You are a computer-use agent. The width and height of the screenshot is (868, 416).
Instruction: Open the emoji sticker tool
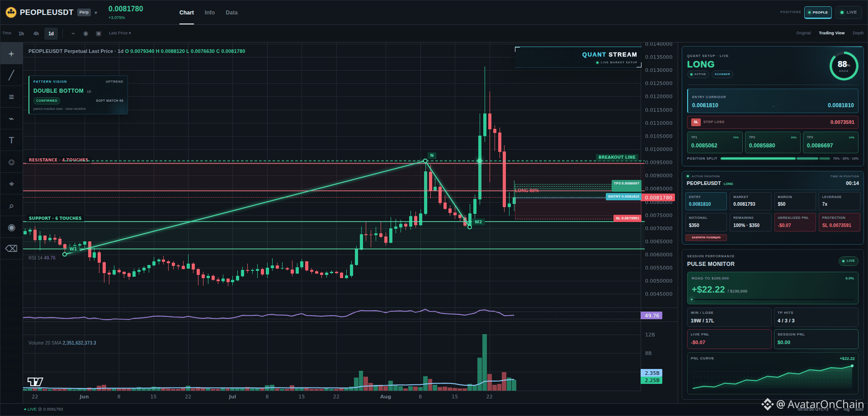coord(11,162)
